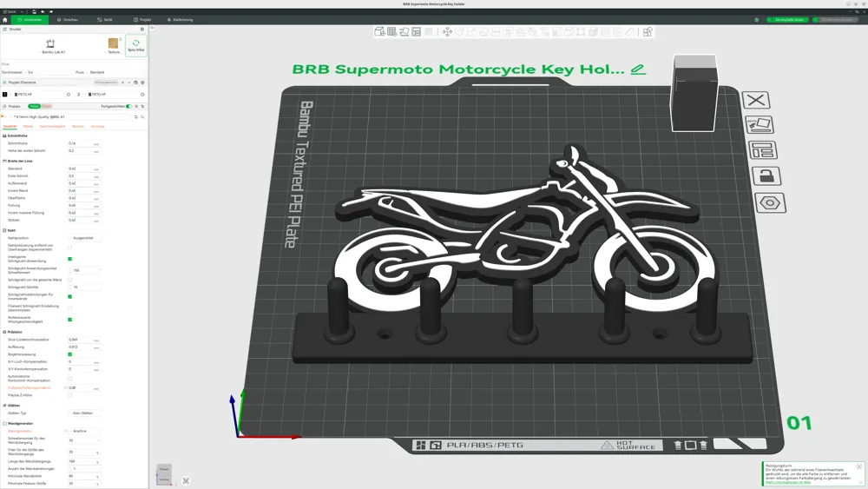Uncheck the Bogenanpassung checkbox
868x489 pixels.
pos(69,354)
